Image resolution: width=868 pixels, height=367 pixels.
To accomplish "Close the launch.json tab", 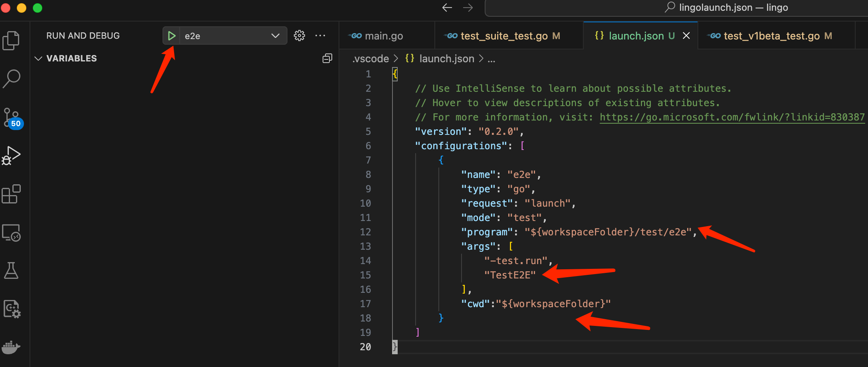I will click(686, 36).
